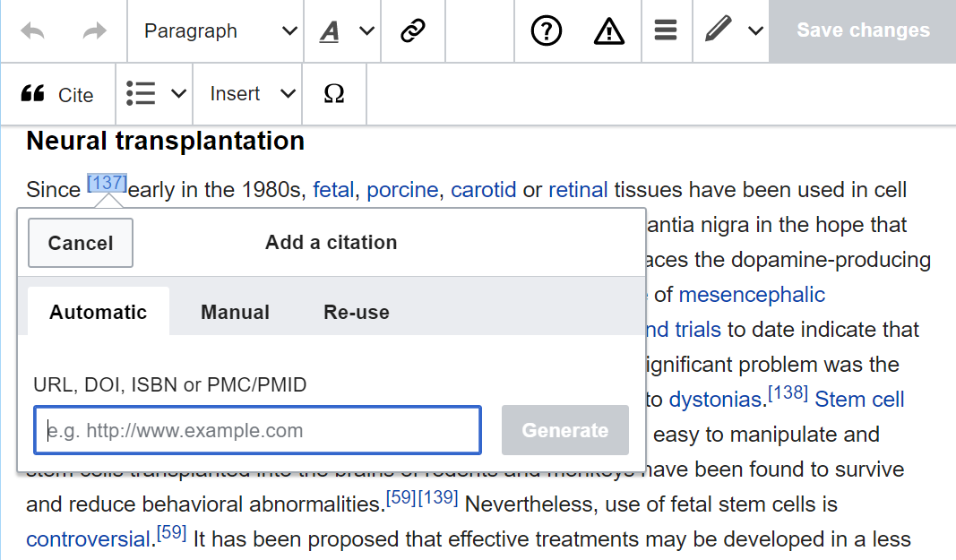Click the [59] reference after controversial
Viewport: 956px width, 560px height.
pos(171,532)
